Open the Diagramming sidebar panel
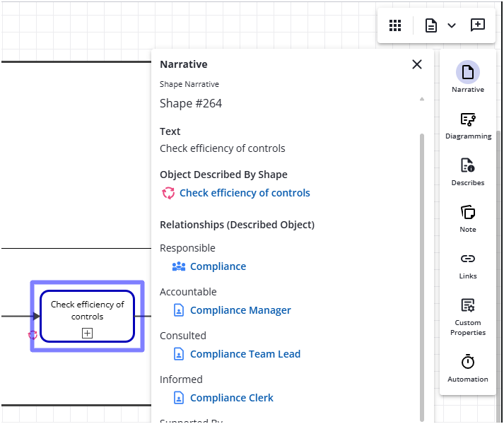Screen dimensions: 504x424 click(x=468, y=125)
